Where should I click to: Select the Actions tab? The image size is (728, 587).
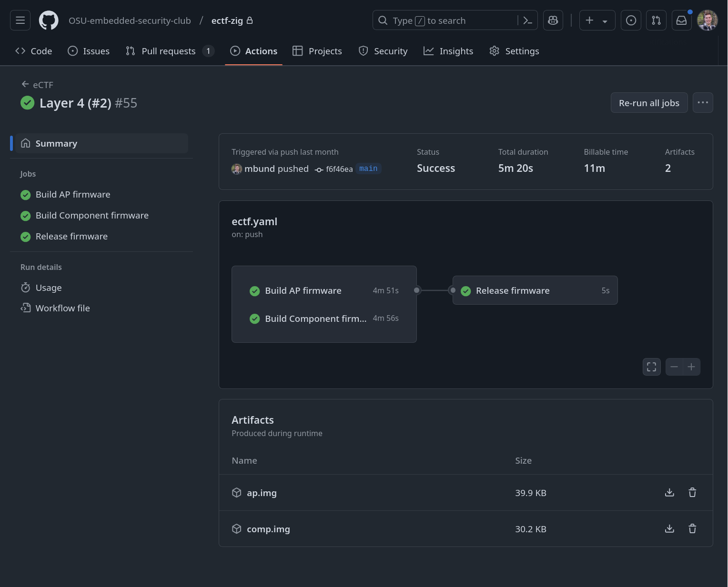tap(253, 51)
